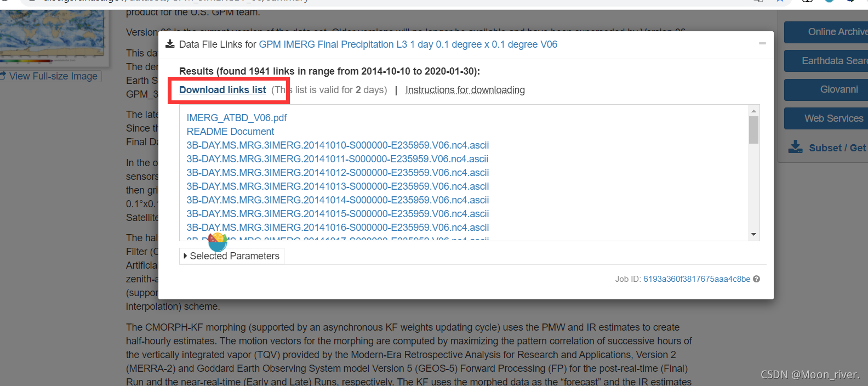This screenshot has width=868, height=386.
Task: Click the file list scrollbar down arrow
Action: tap(753, 235)
